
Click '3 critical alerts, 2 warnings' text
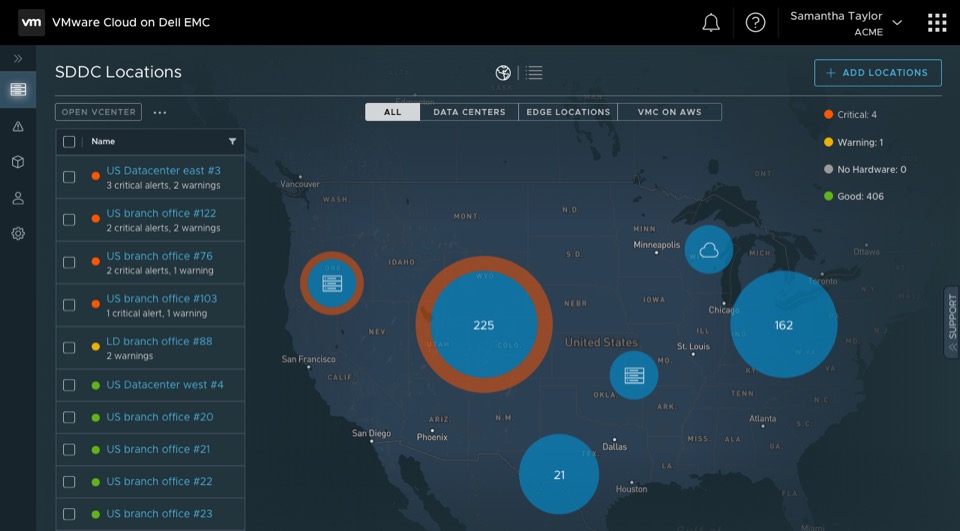163,185
